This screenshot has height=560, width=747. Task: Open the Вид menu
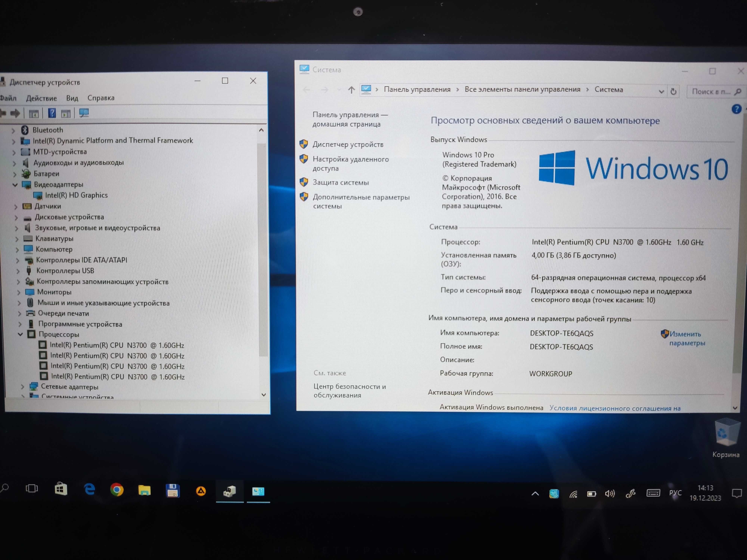click(72, 98)
